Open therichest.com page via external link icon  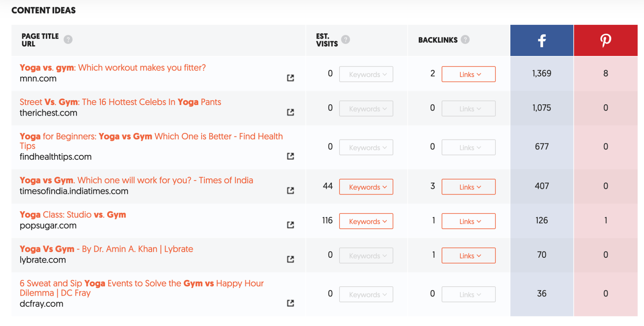[290, 112]
